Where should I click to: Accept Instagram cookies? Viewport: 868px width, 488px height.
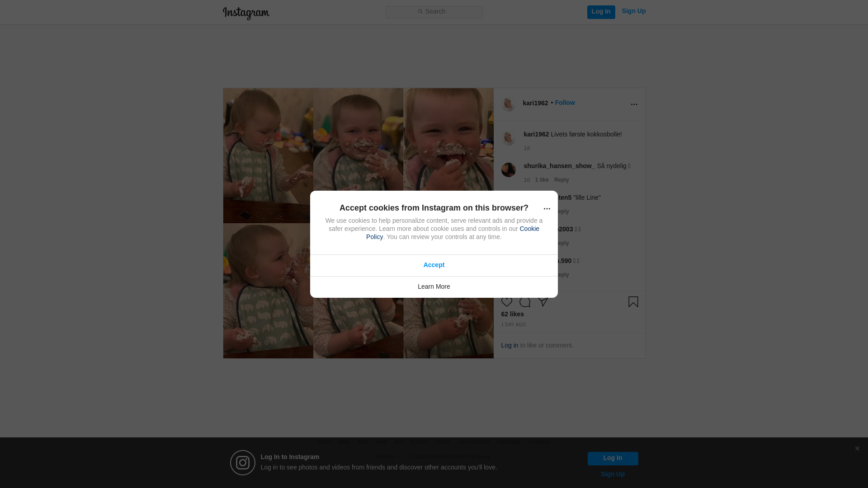pos(434,265)
